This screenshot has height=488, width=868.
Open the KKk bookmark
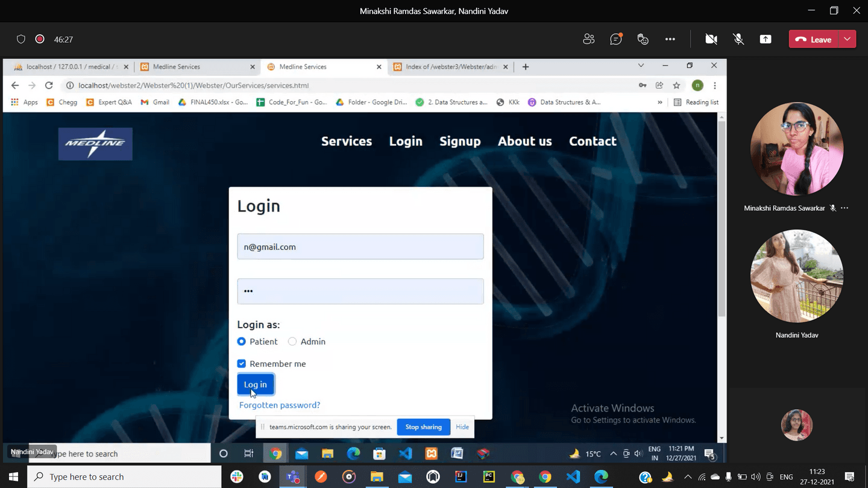[x=508, y=102]
